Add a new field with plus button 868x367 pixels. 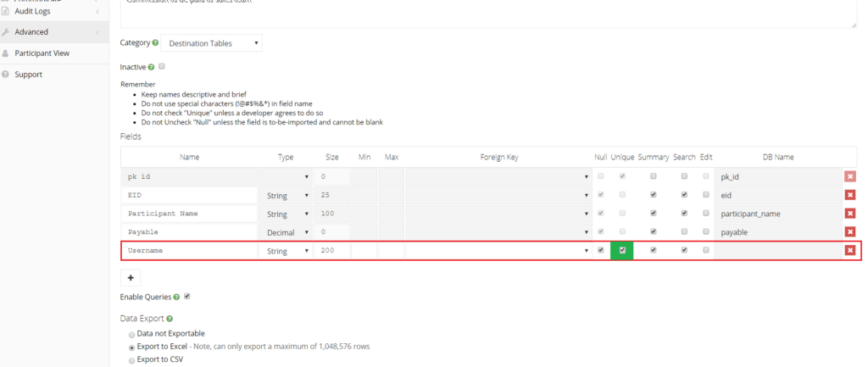[x=131, y=278]
